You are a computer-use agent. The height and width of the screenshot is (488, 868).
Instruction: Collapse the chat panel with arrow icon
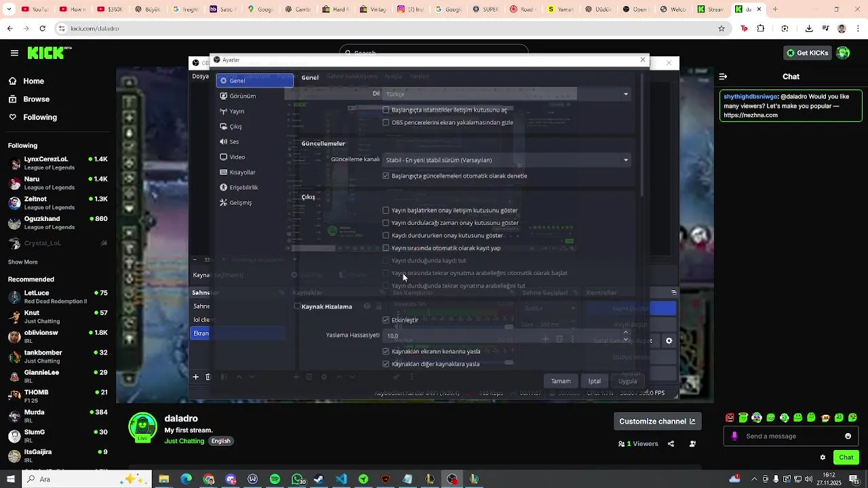pos(723,77)
